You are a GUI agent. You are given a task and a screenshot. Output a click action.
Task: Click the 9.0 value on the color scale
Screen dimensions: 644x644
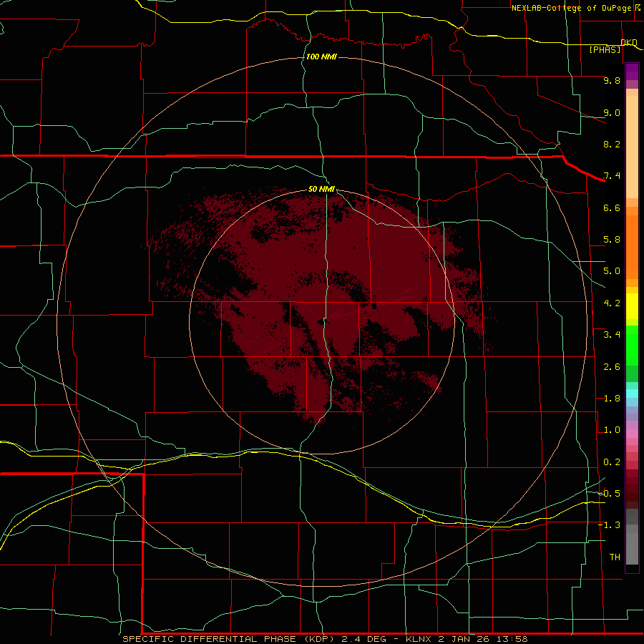tap(612, 112)
